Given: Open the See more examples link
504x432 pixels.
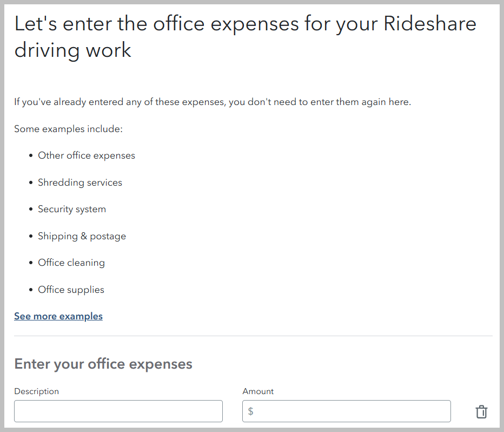Looking at the screenshot, I should coord(58,316).
